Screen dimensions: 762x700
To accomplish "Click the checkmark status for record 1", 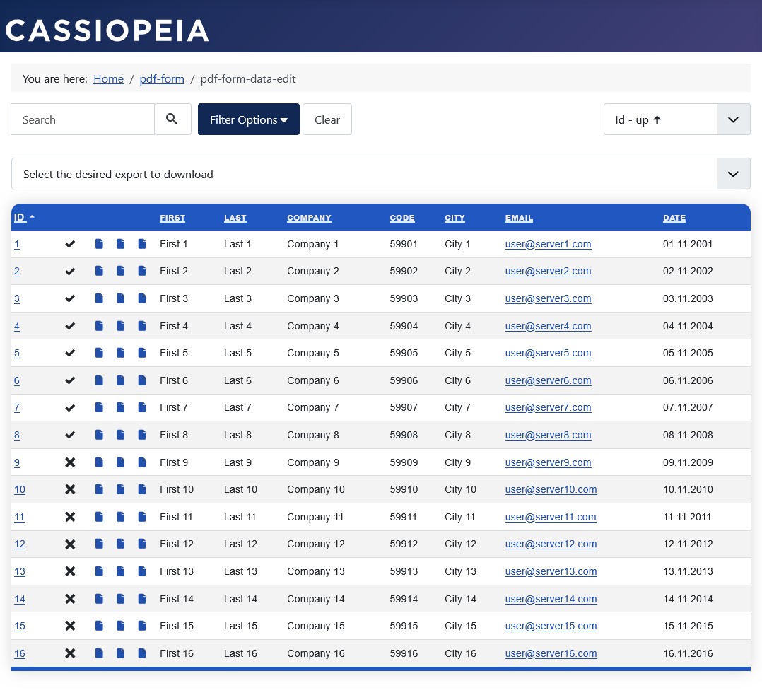I will (x=70, y=244).
